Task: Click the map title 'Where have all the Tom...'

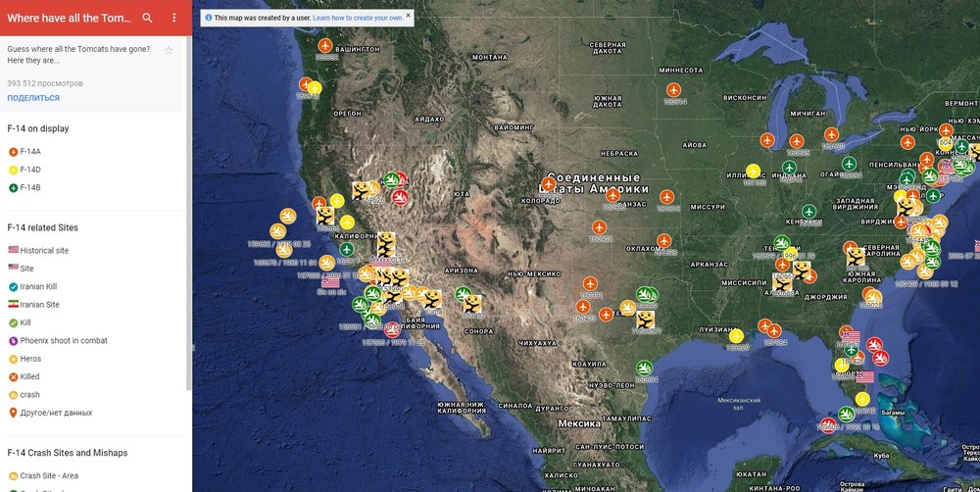Action: point(70,18)
